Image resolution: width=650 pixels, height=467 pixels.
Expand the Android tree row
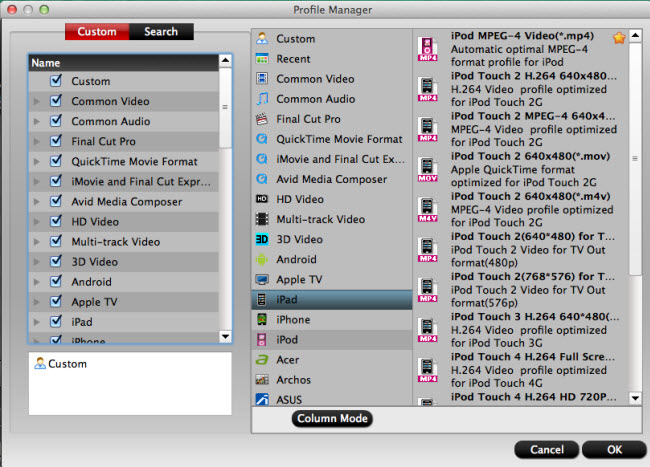point(36,282)
